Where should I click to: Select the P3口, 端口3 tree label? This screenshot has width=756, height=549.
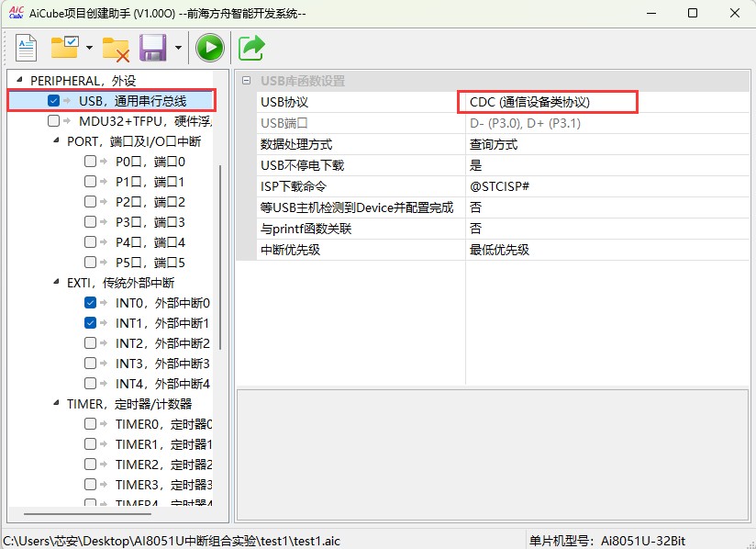(150, 222)
